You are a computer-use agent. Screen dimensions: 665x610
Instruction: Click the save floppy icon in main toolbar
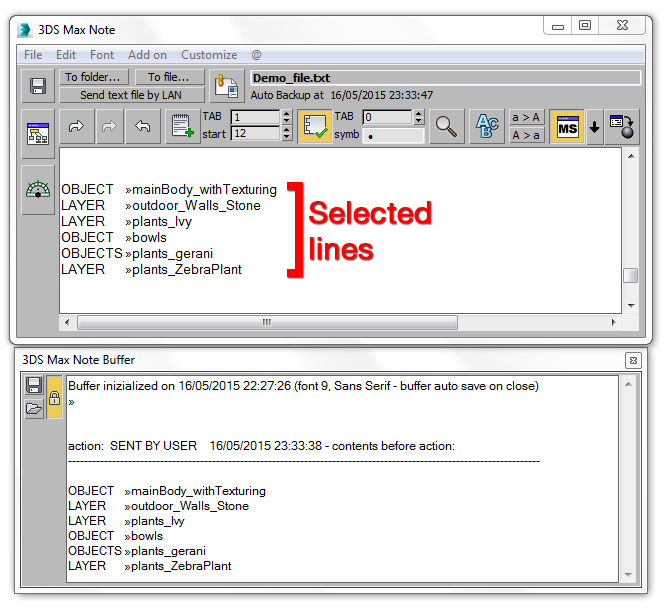(x=38, y=86)
